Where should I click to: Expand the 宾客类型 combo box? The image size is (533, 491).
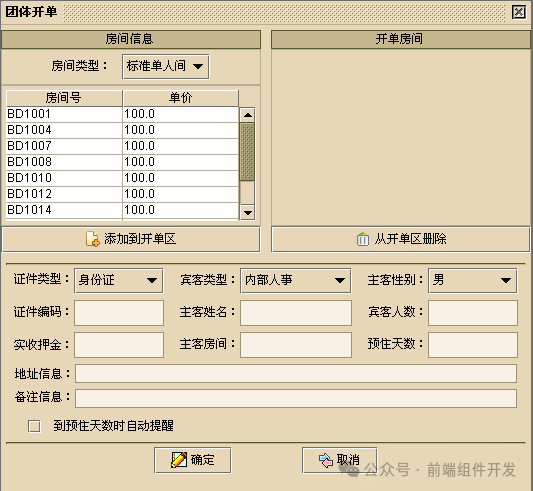[x=296, y=281]
